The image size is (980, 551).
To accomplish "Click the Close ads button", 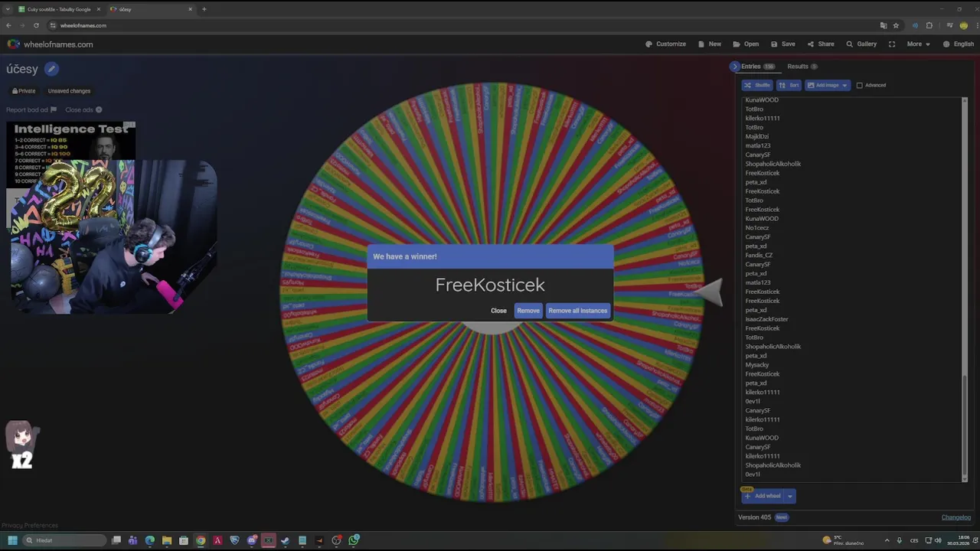I will (x=83, y=110).
